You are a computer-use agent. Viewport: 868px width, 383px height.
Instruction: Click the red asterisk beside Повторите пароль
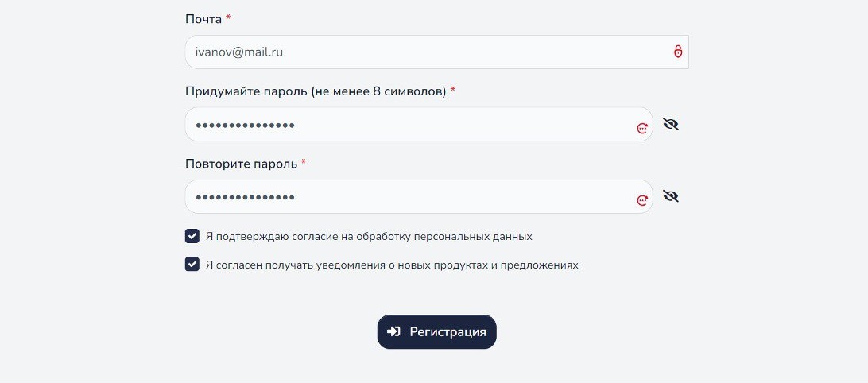coord(304,162)
